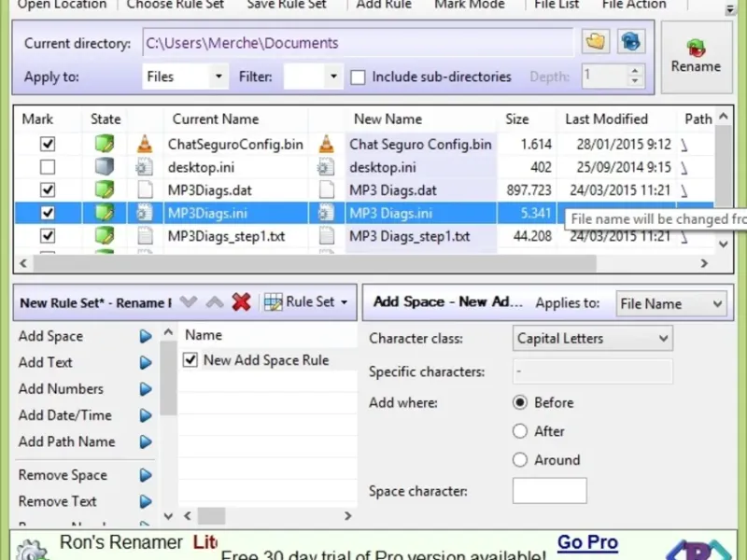This screenshot has width=747, height=560.
Task: Open the Character class dropdown
Action: (593, 339)
